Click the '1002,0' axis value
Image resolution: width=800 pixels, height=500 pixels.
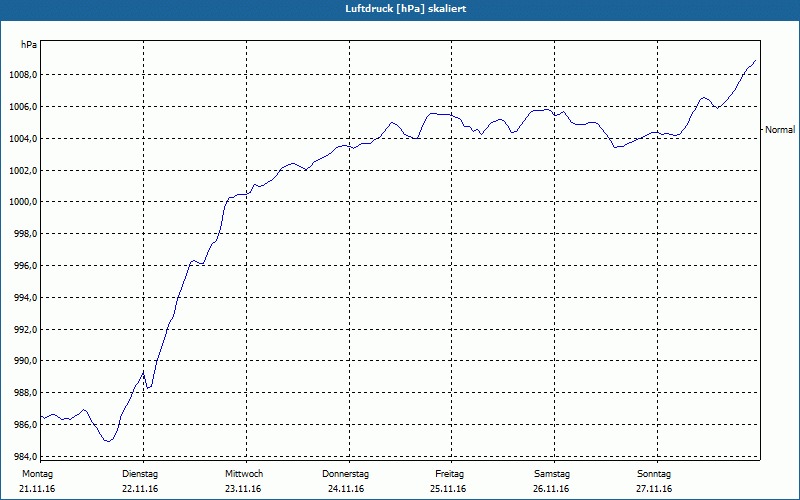(x=25, y=170)
